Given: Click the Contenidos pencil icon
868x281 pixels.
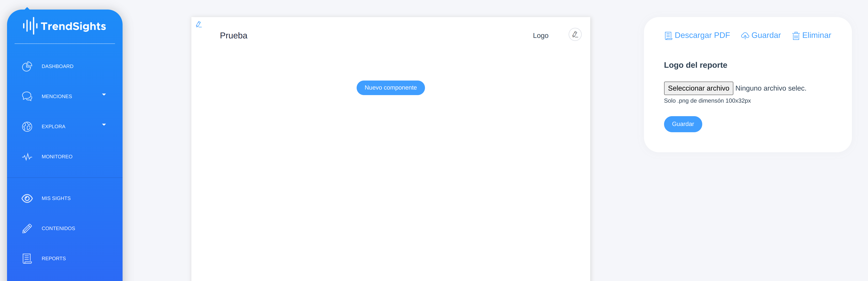Looking at the screenshot, I should coord(27,229).
